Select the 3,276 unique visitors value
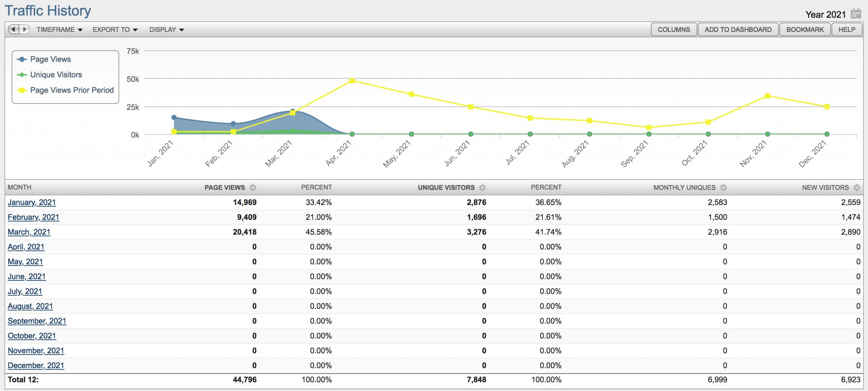The image size is (868, 391). (x=476, y=232)
